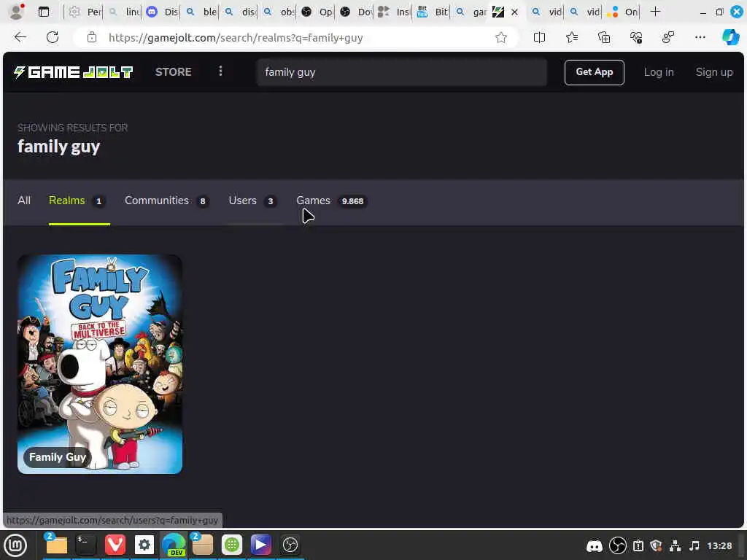
Task: Click the 13:28 clock
Action: (719, 545)
